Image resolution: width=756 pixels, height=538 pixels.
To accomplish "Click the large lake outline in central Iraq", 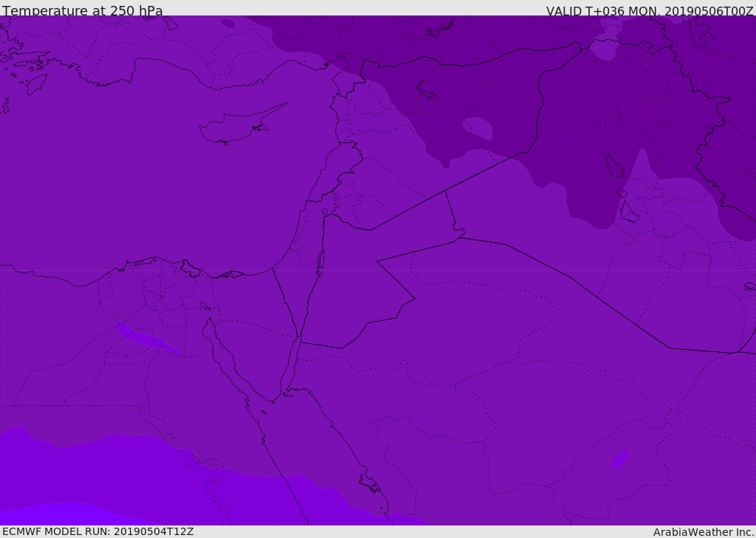I will 614,166.
